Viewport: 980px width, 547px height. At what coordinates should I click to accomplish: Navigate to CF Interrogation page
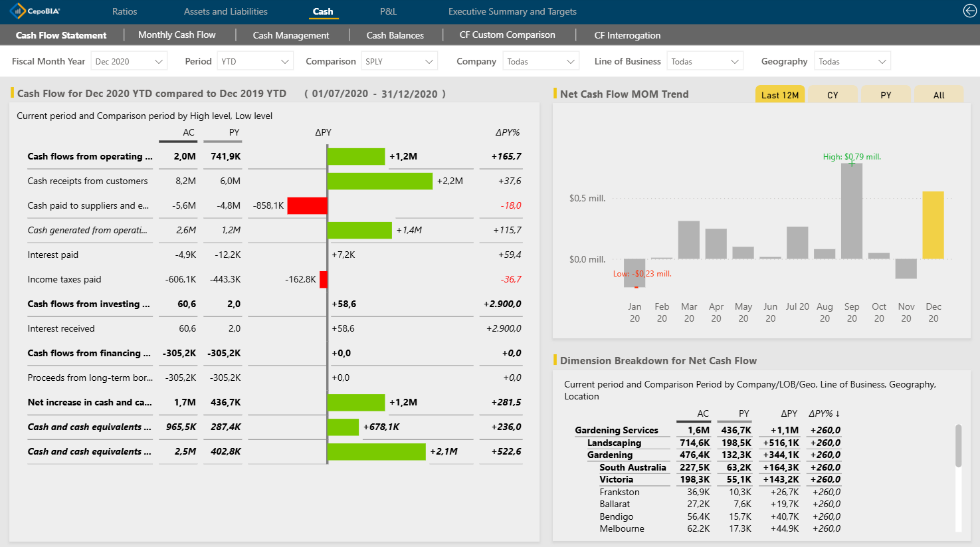click(627, 35)
